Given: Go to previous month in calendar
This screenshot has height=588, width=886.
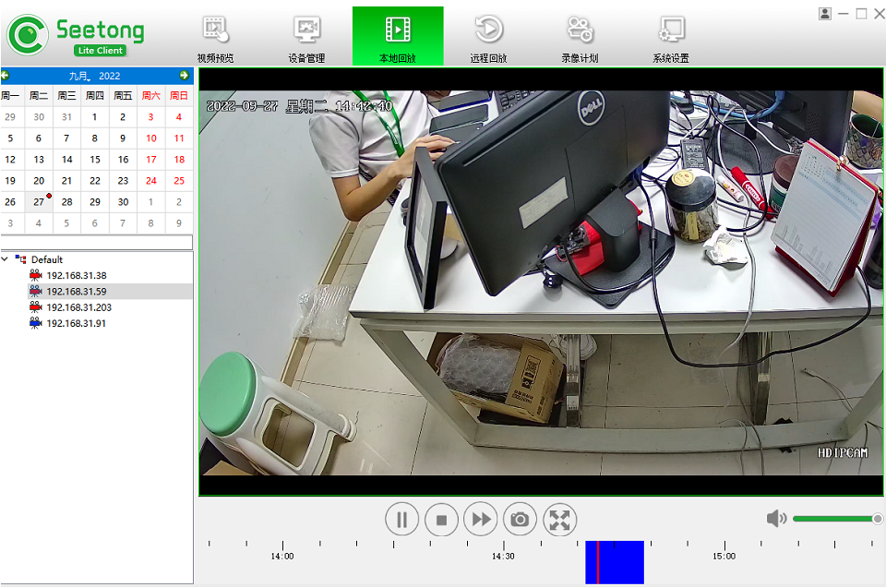Looking at the screenshot, I should pos(6,76).
